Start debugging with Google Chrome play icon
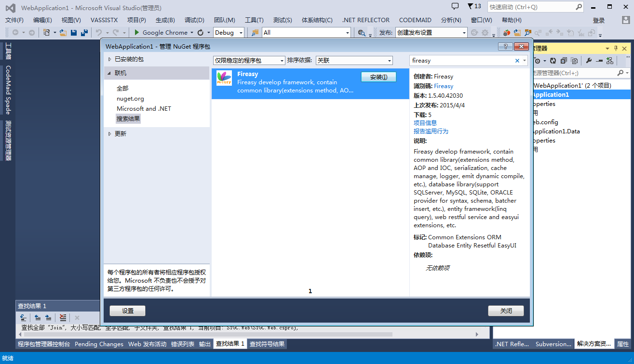Screen dimensions: 634x364 137,32
